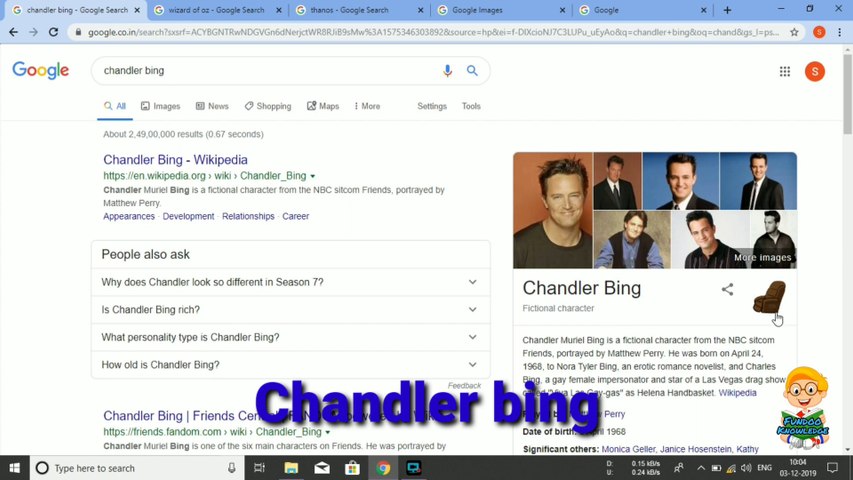The height and width of the screenshot is (480, 853).
Task: Click the Wikipedia link in the description
Action: (x=737, y=393)
